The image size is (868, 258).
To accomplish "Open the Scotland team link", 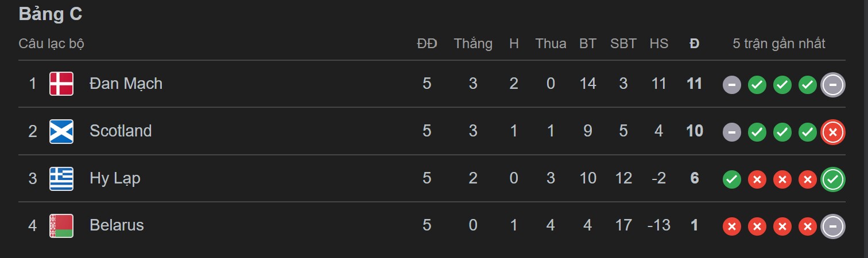I will (121, 131).
